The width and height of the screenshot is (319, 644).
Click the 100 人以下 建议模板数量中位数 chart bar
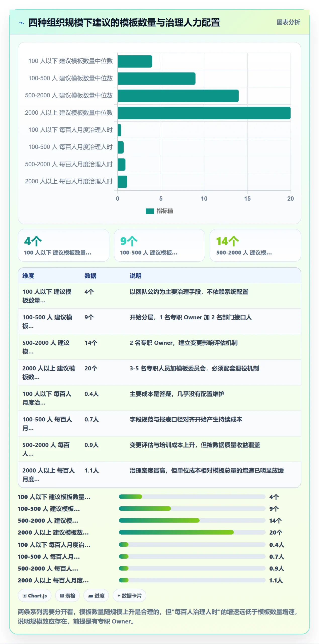click(135, 61)
